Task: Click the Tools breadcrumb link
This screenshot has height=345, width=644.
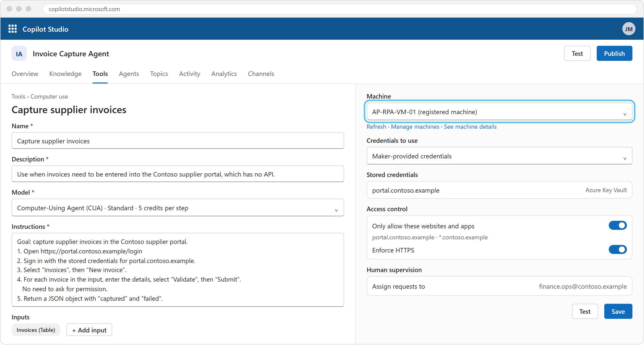Action: 18,97
